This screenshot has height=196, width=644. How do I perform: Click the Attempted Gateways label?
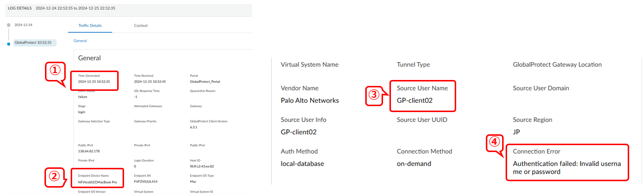pyautogui.click(x=148, y=106)
